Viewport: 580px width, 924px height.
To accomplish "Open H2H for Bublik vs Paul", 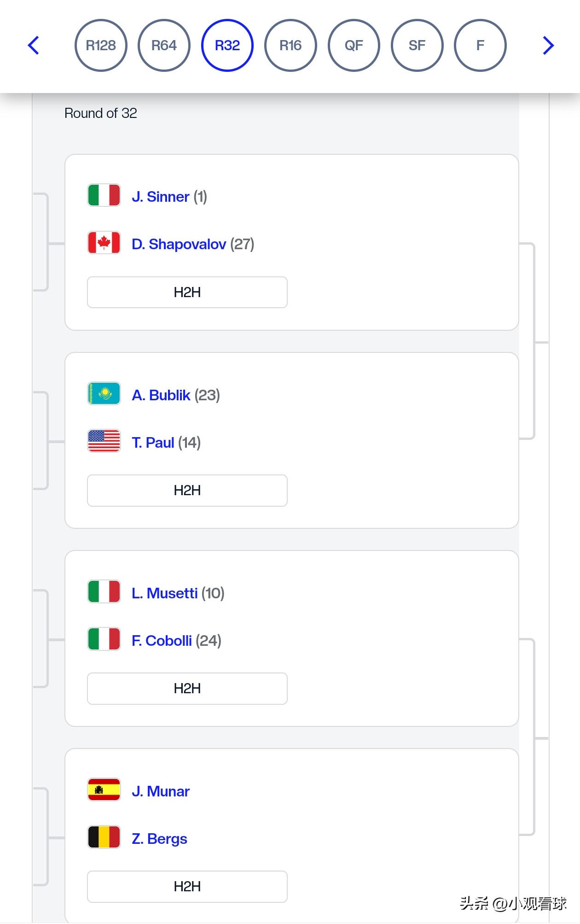I will [187, 490].
